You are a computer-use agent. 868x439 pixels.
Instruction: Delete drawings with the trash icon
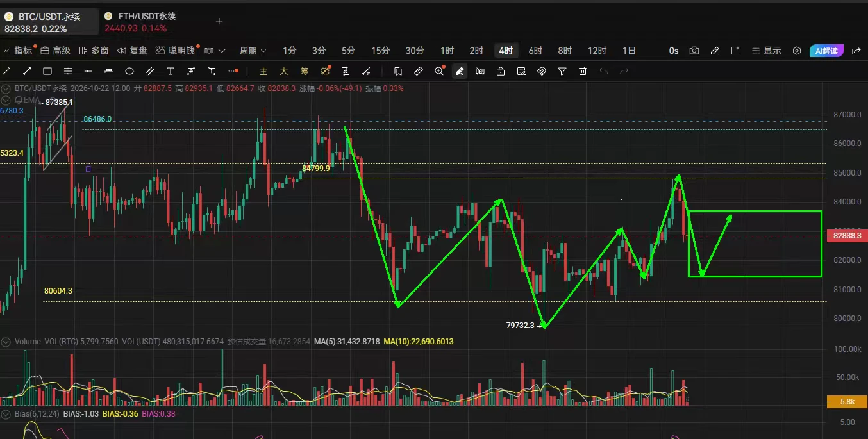click(583, 71)
